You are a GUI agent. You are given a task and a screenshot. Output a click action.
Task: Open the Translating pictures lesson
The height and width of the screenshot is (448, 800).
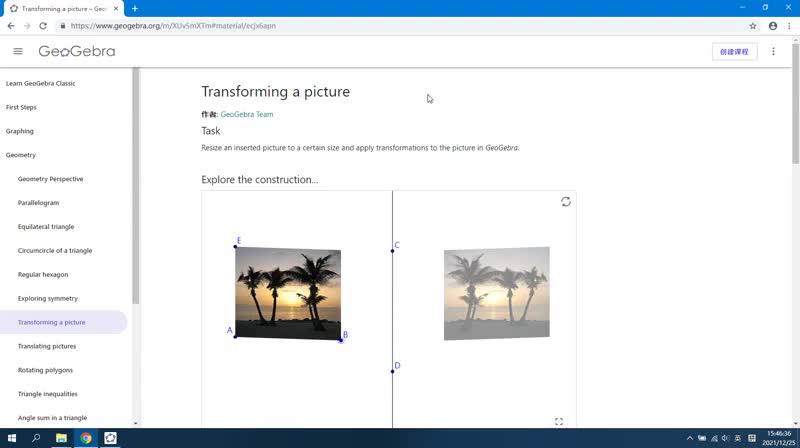pyautogui.click(x=47, y=346)
